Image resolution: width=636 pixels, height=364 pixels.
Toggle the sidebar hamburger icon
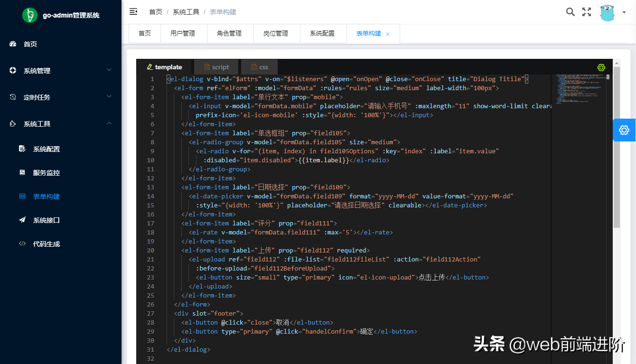[x=133, y=11]
